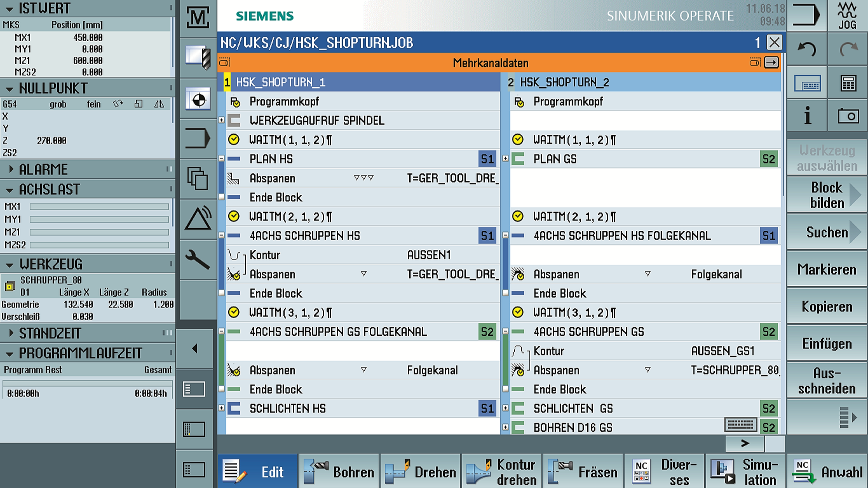Screen dimensions: 868x488
Task: Click the NC Anwahl softkey
Action: pos(827,472)
